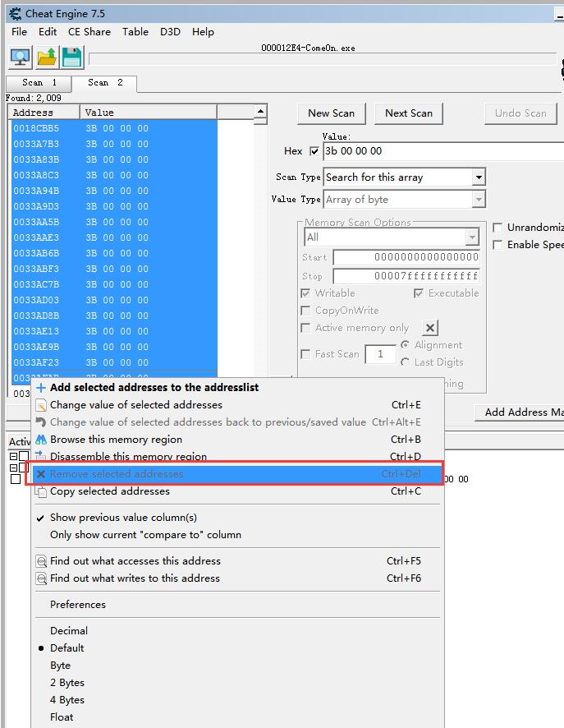Expand the Value Type combo box
This screenshot has height=728, width=564.
478,200
